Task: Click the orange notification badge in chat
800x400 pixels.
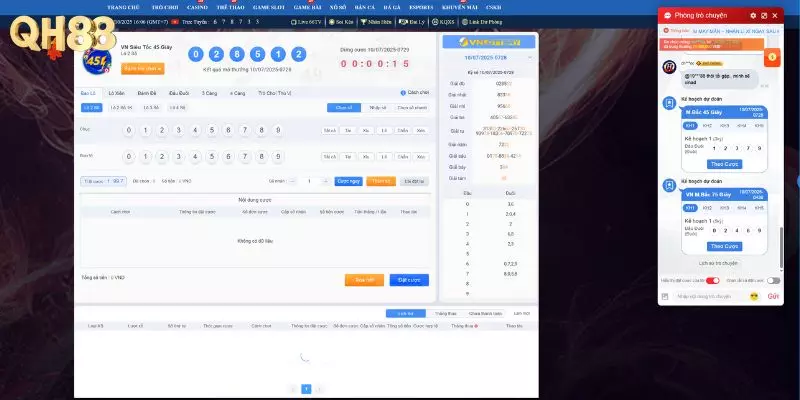Action: click(x=772, y=59)
